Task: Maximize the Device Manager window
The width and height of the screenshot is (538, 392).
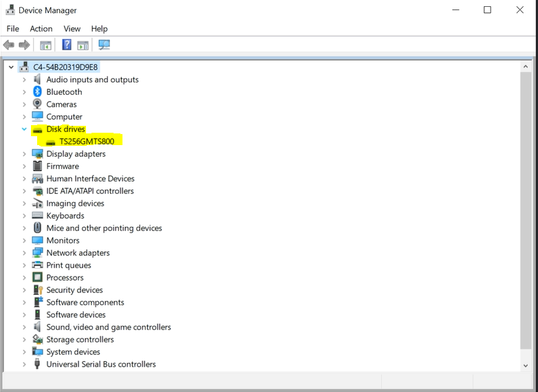Action: click(487, 10)
